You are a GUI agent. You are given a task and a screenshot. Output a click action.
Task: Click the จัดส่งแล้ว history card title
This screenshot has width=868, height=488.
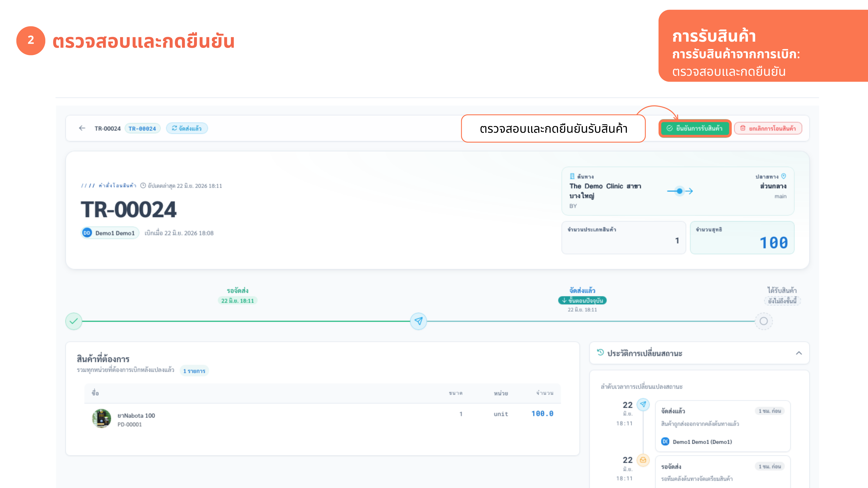[x=673, y=411]
